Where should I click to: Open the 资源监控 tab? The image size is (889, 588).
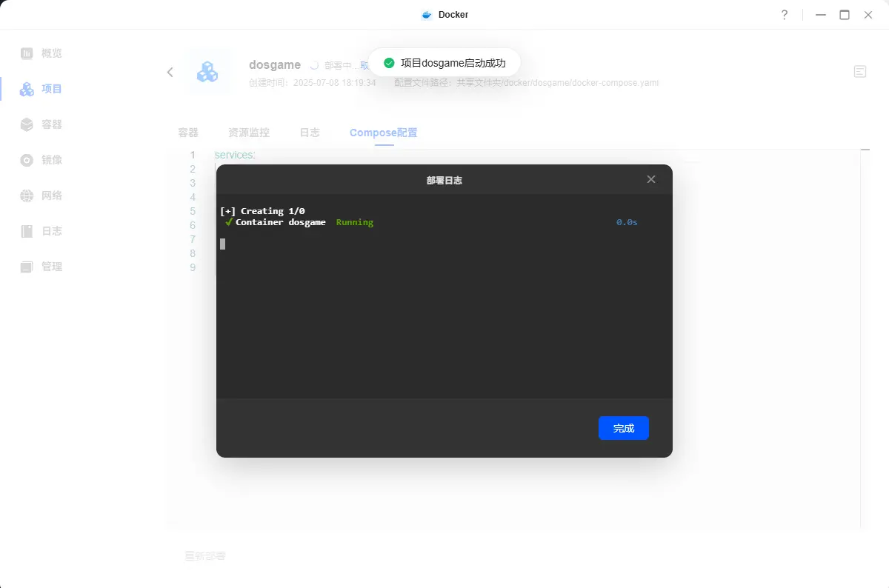pos(249,133)
